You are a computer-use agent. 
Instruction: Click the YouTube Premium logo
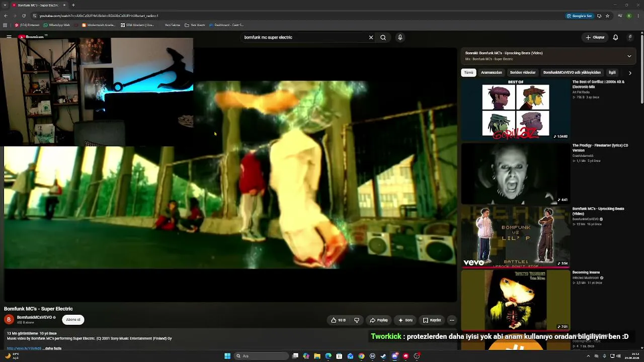[33, 37]
